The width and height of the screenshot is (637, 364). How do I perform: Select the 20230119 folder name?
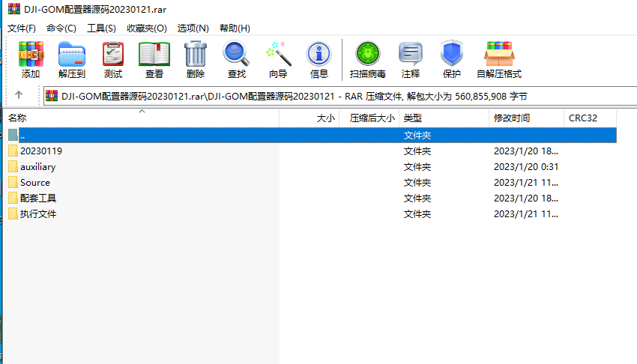pos(41,151)
